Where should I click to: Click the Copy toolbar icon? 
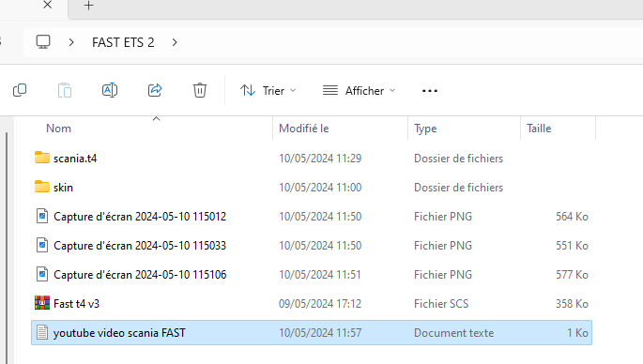(x=20, y=90)
